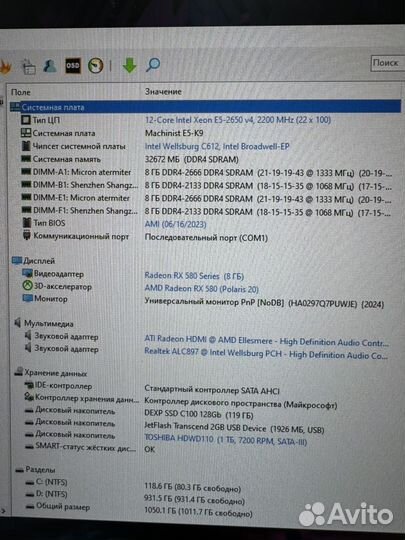Select the Тип ЦП row
Screen dimensions: 405x540
point(41,120)
